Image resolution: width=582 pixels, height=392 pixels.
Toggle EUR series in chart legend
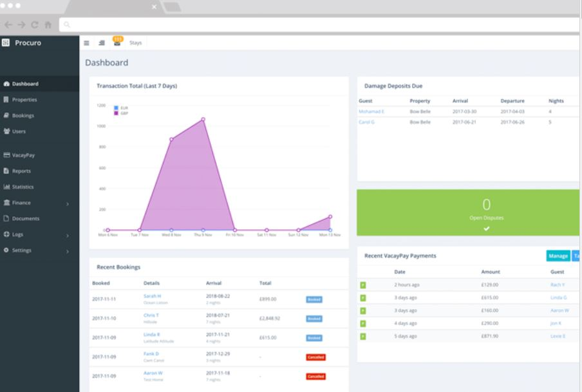coord(121,108)
